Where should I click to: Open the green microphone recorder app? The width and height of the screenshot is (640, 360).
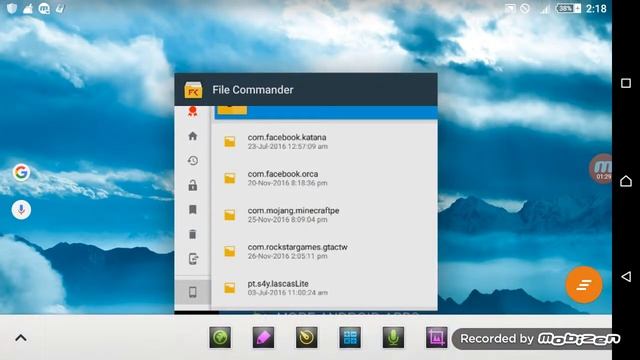coord(393,338)
